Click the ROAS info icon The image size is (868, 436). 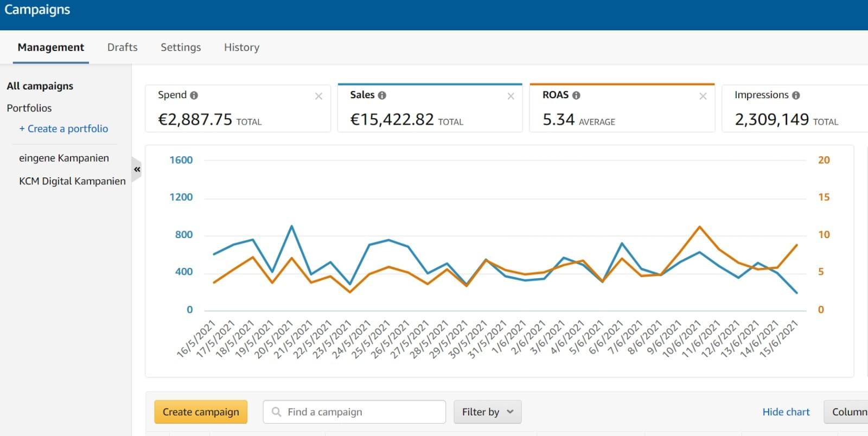(576, 95)
